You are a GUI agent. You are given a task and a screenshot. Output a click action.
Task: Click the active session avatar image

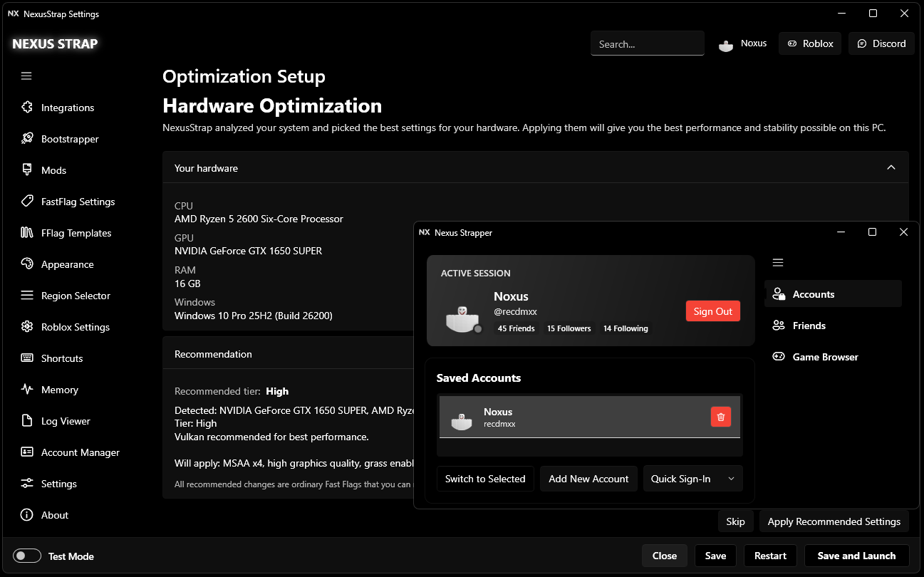[x=463, y=318]
